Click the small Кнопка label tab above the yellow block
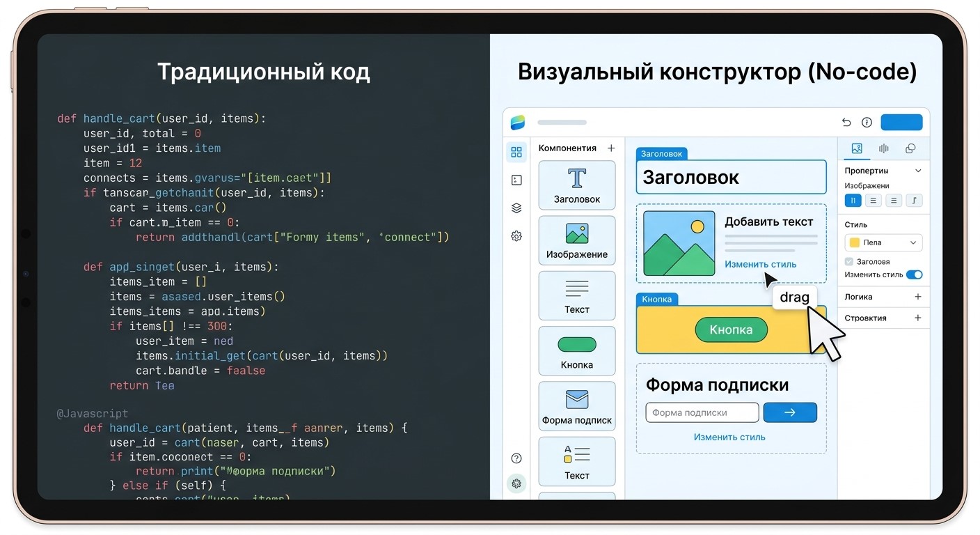The height and width of the screenshot is (535, 980). point(656,299)
